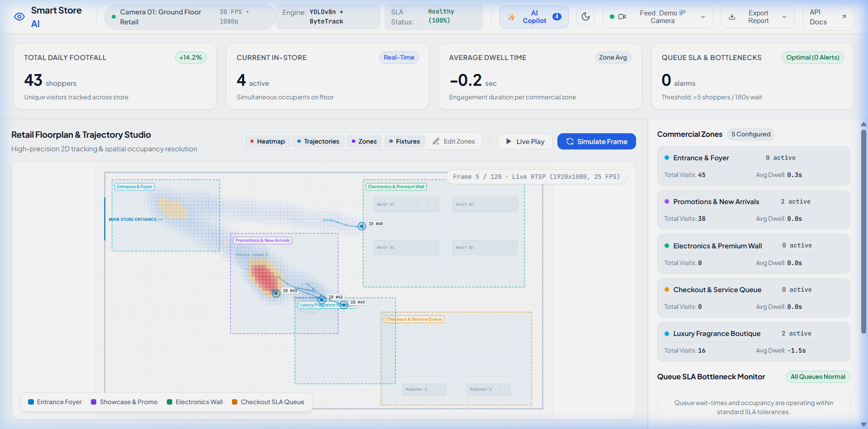The width and height of the screenshot is (868, 429).
Task: Click the All Queues Normal badge
Action: tap(817, 377)
